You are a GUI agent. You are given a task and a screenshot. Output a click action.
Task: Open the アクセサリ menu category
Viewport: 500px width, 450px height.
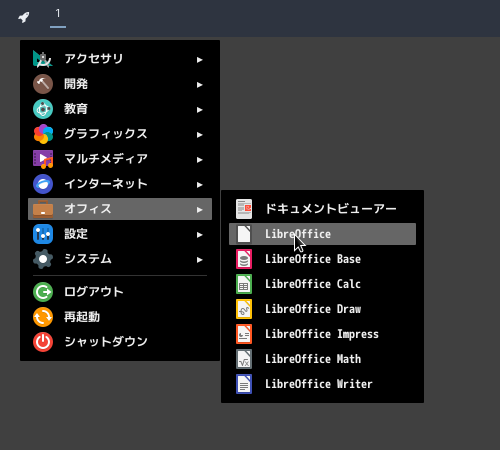pos(120,59)
